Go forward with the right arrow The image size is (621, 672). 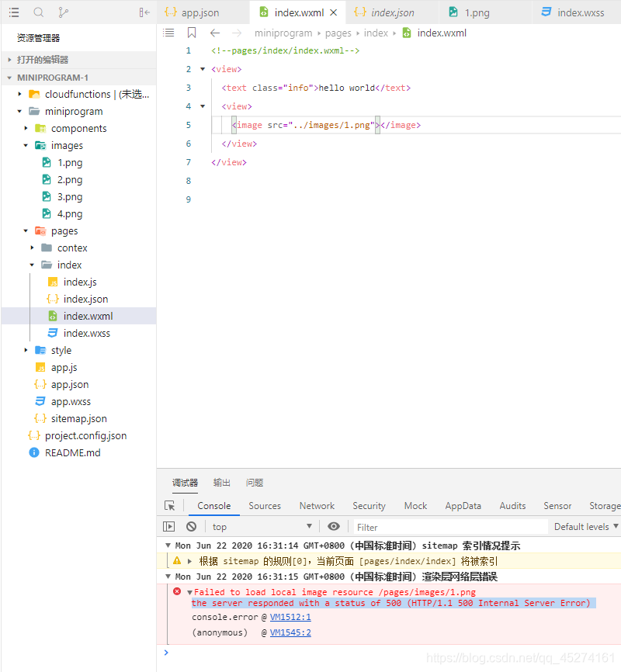(x=237, y=33)
